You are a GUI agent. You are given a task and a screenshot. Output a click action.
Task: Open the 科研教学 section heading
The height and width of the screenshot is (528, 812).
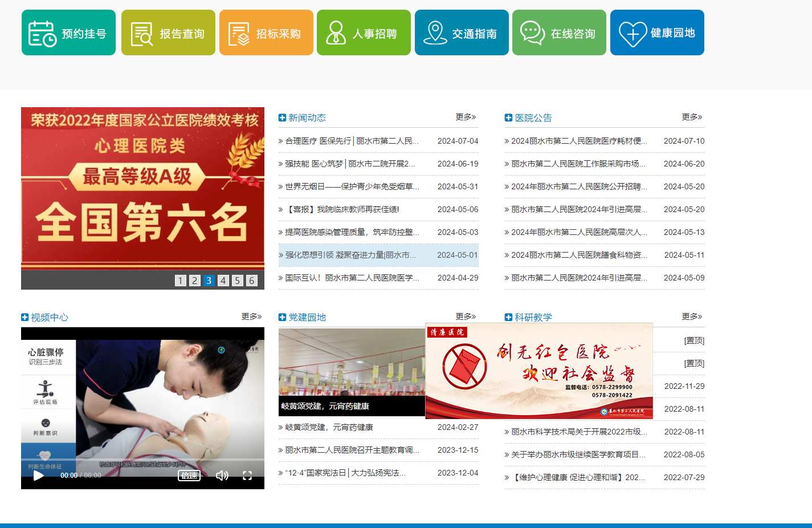click(533, 317)
